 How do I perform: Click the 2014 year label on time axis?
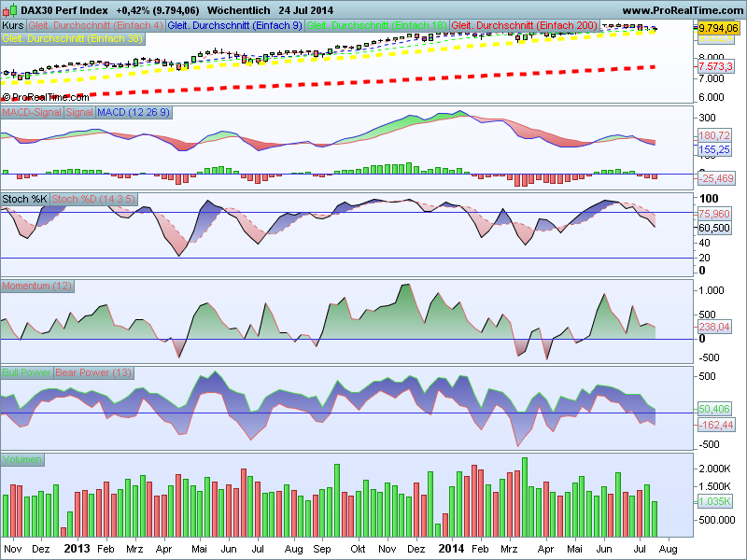pyautogui.click(x=451, y=549)
